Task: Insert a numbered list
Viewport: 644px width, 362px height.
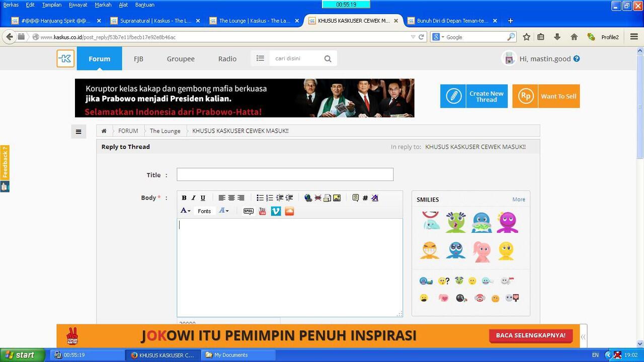Action: tap(270, 198)
